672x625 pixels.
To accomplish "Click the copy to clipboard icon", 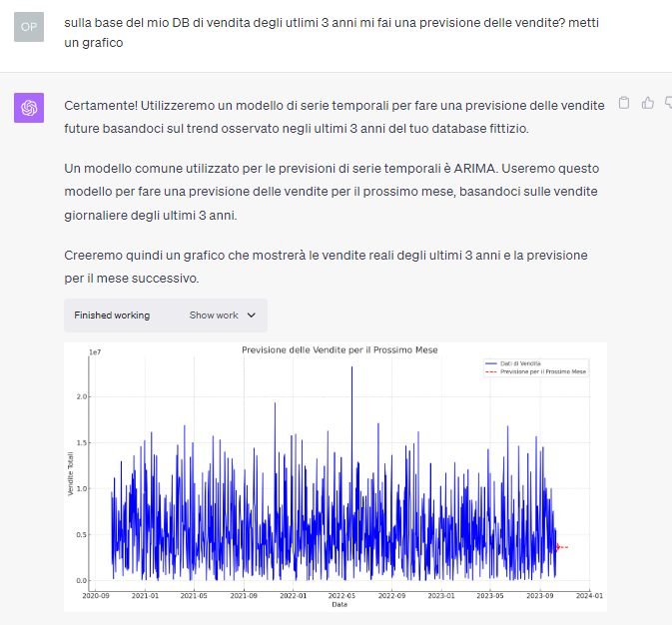I will point(624,103).
